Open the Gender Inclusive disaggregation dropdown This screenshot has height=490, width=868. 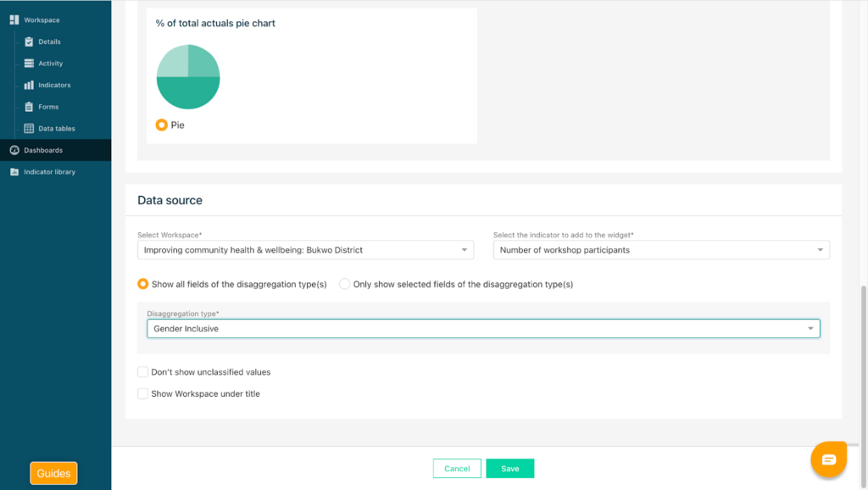point(482,328)
